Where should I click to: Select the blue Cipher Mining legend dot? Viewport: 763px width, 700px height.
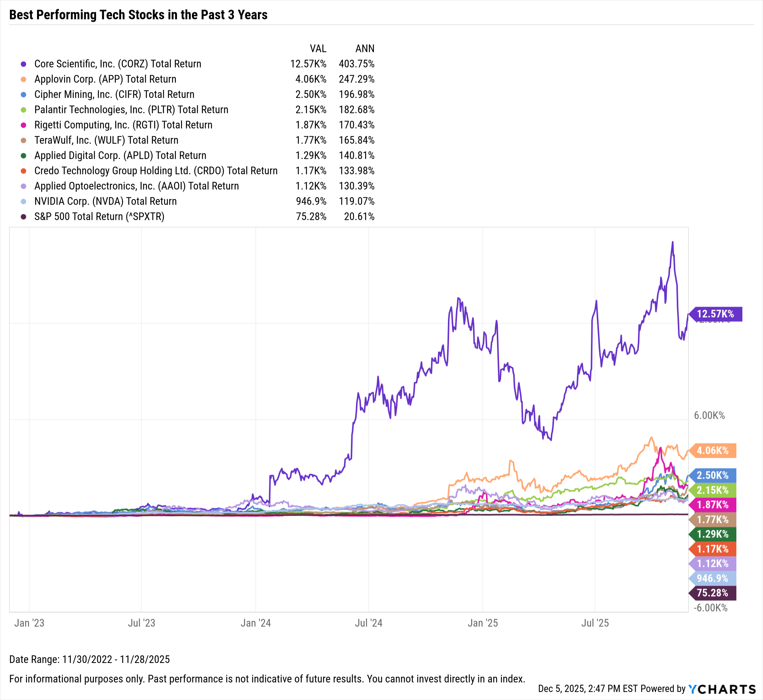click(24, 95)
